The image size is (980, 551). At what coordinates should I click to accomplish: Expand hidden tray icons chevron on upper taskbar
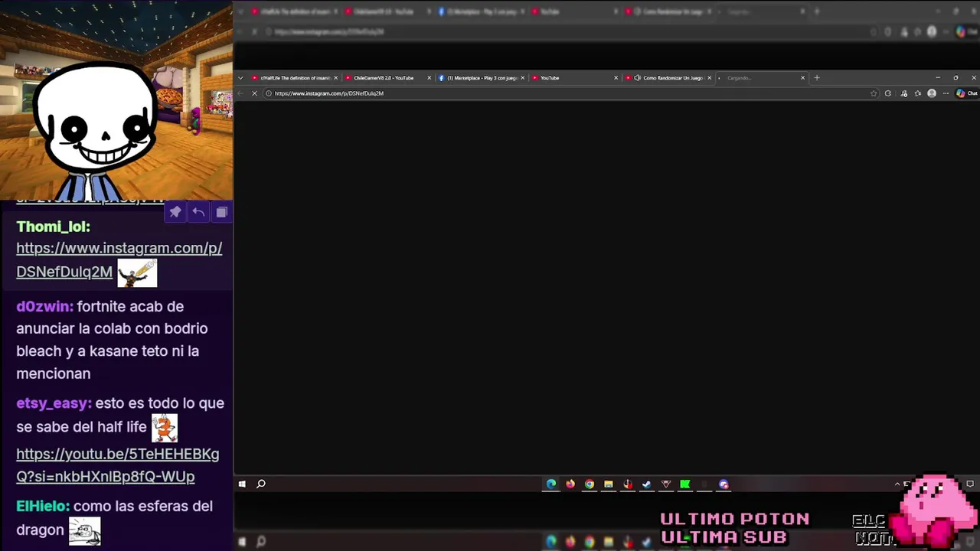pyautogui.click(x=897, y=484)
